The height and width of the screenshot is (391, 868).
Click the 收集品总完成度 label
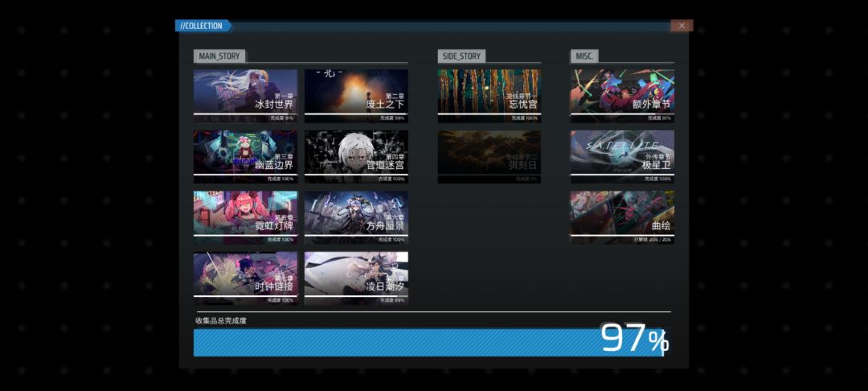coord(221,321)
